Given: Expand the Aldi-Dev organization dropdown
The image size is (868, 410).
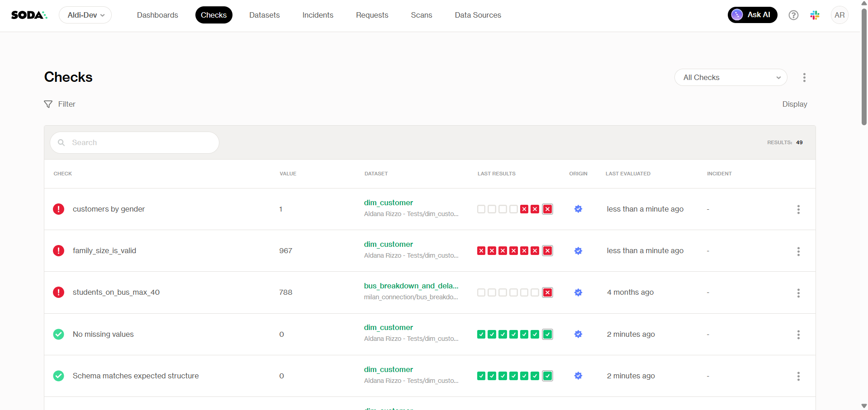Looking at the screenshot, I should pos(85,15).
